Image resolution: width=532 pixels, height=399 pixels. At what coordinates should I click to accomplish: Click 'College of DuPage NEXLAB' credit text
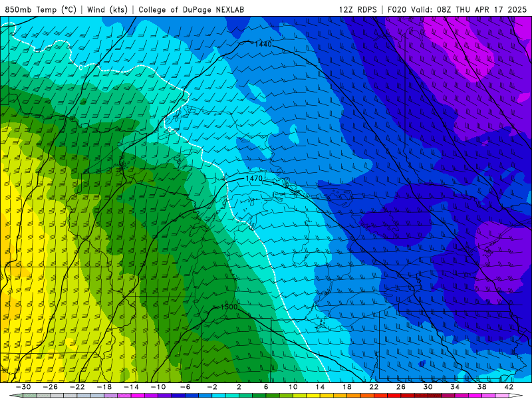tap(191, 9)
